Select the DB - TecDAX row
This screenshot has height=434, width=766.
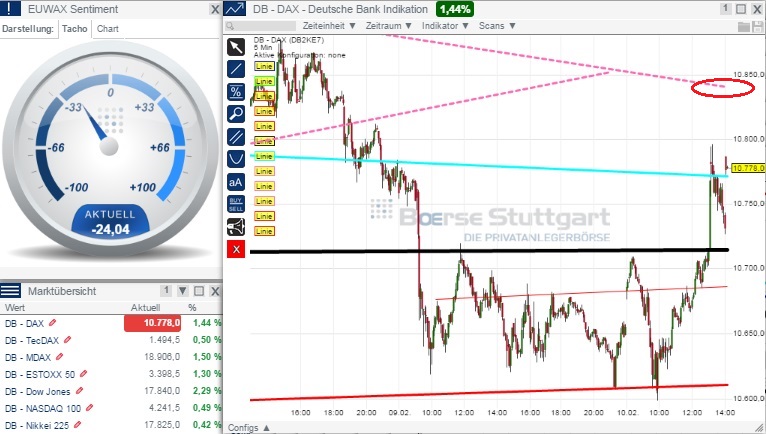pyautogui.click(x=111, y=340)
